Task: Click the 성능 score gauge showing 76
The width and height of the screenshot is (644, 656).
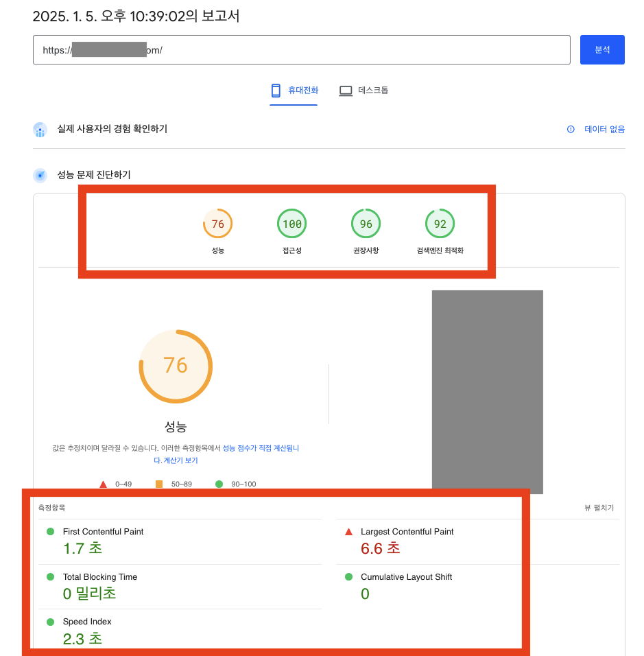Action: (x=217, y=223)
